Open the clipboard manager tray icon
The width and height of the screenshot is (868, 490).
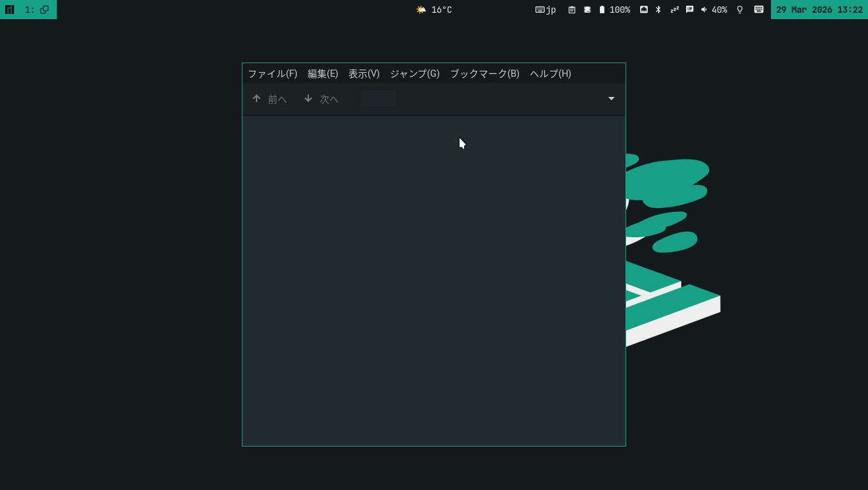[x=572, y=10]
